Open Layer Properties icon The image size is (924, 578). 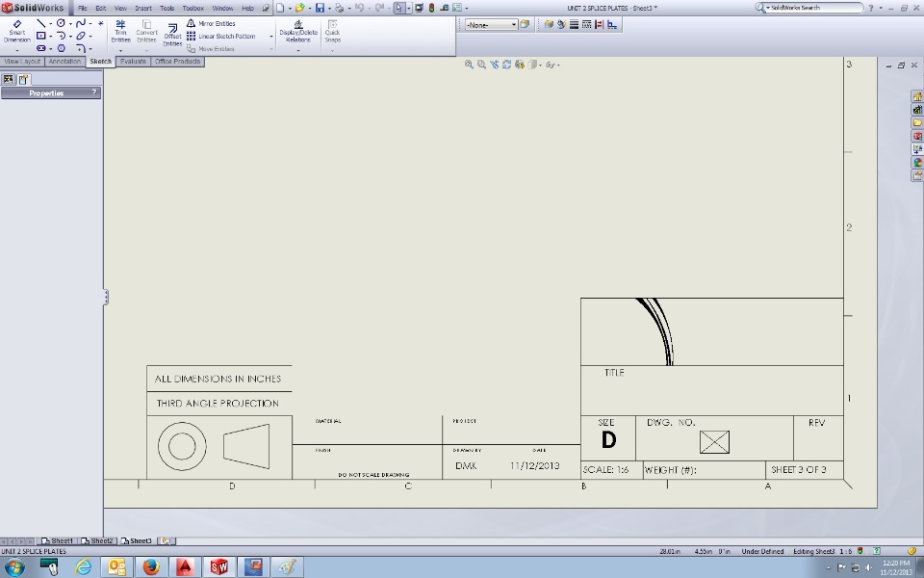click(525, 24)
